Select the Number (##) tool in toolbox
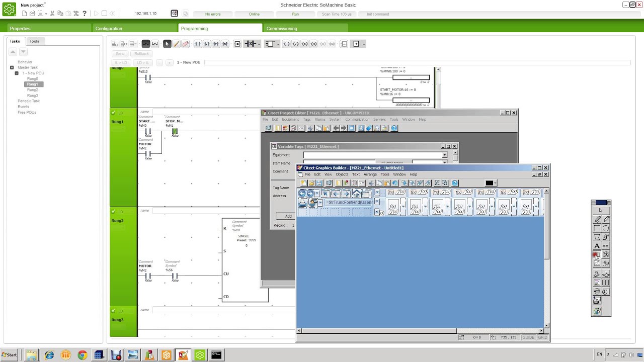 pos(606,246)
